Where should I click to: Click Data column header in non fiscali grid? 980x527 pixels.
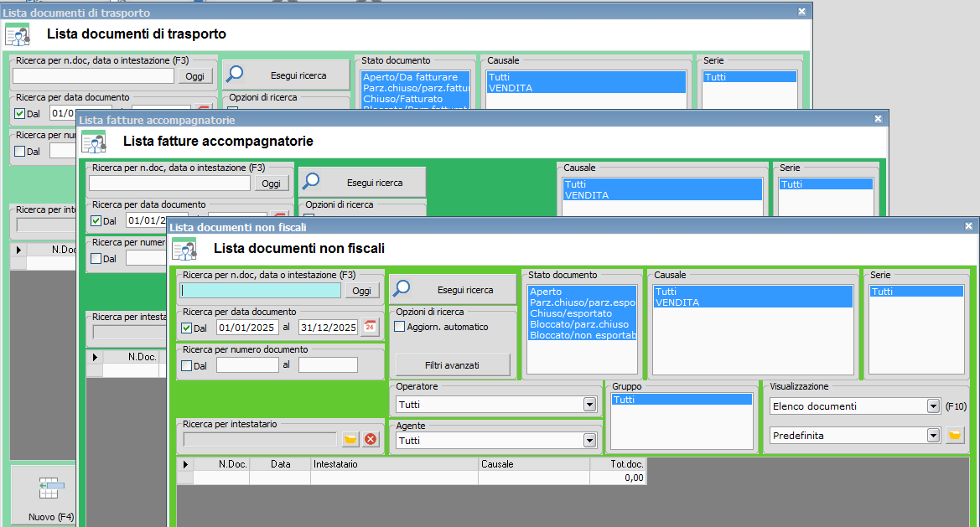[x=280, y=464]
